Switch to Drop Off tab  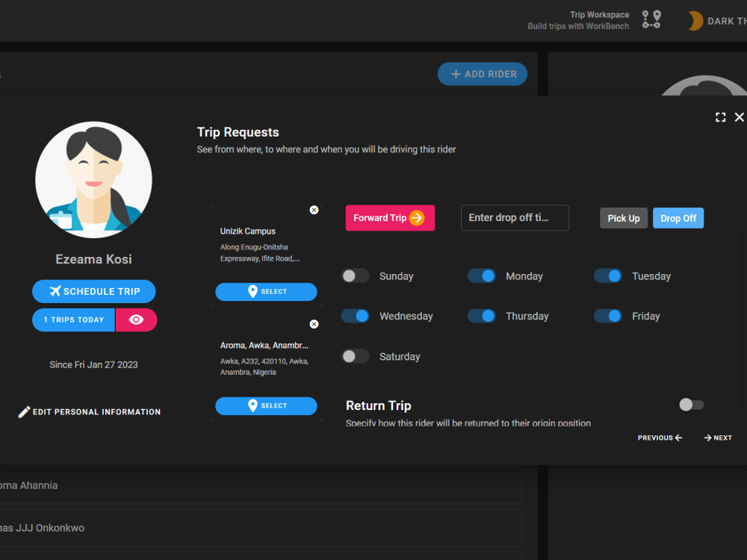point(678,218)
